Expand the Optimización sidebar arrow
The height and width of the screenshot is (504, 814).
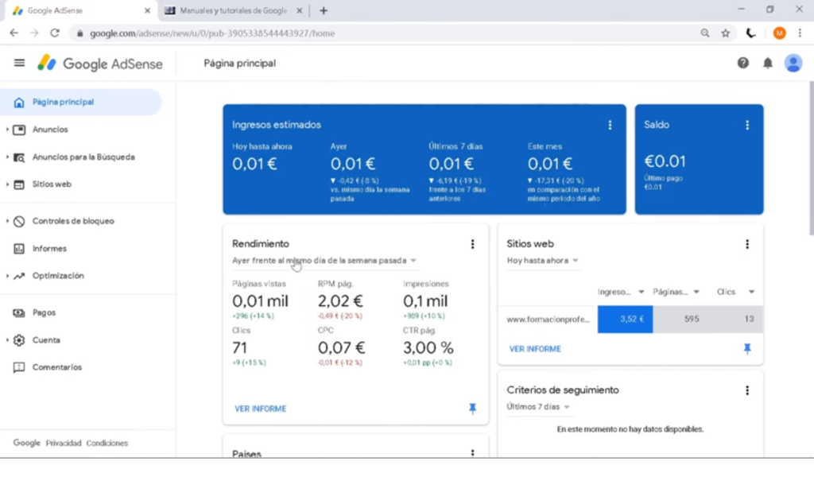click(7, 276)
